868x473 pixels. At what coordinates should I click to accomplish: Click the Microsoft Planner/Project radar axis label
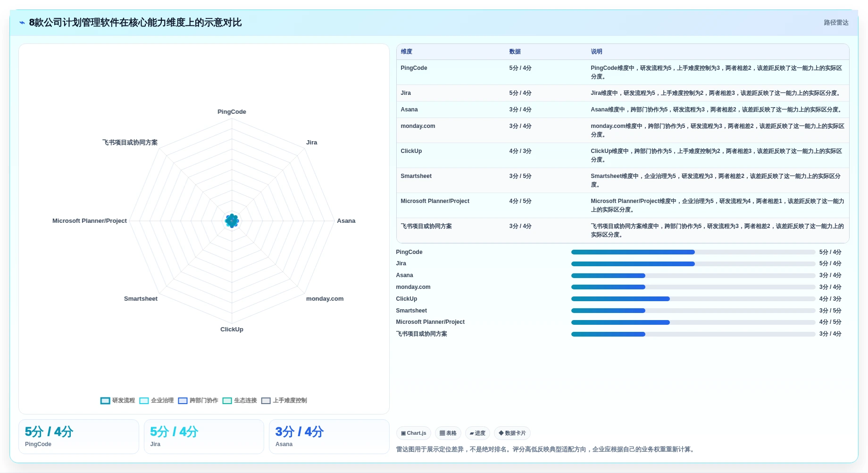pos(90,221)
